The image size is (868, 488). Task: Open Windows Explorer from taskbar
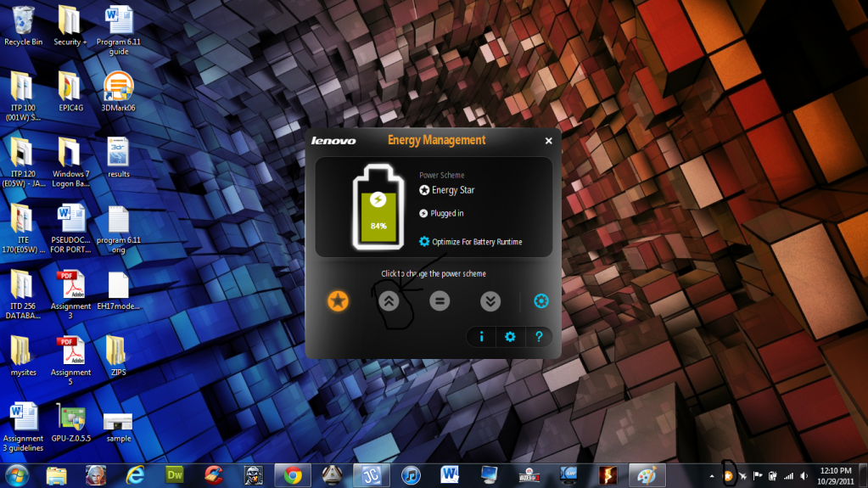coord(56,476)
